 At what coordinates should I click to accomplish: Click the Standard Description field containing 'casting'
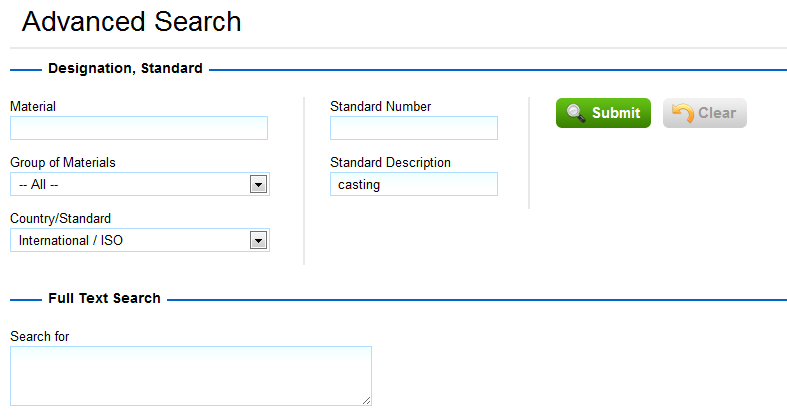[x=413, y=184]
